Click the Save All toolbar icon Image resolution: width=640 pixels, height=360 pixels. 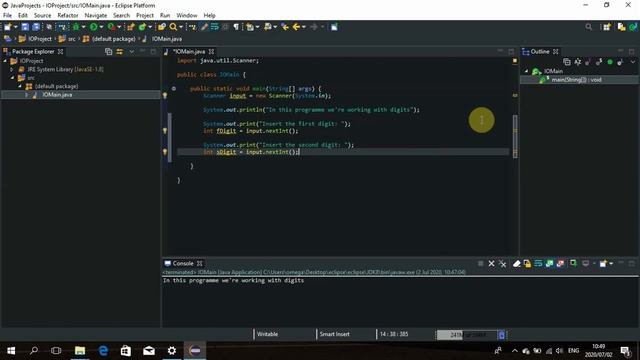click(x=36, y=27)
